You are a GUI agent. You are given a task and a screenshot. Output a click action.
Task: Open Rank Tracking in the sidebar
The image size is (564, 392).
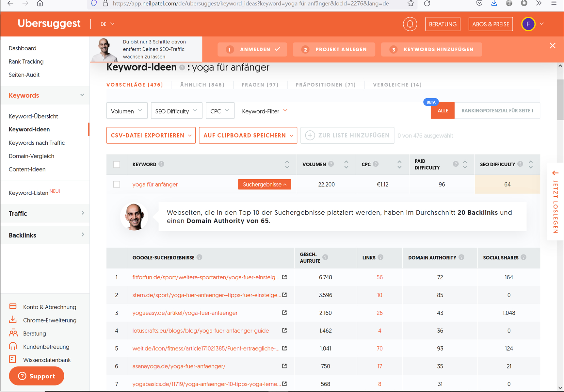click(26, 61)
